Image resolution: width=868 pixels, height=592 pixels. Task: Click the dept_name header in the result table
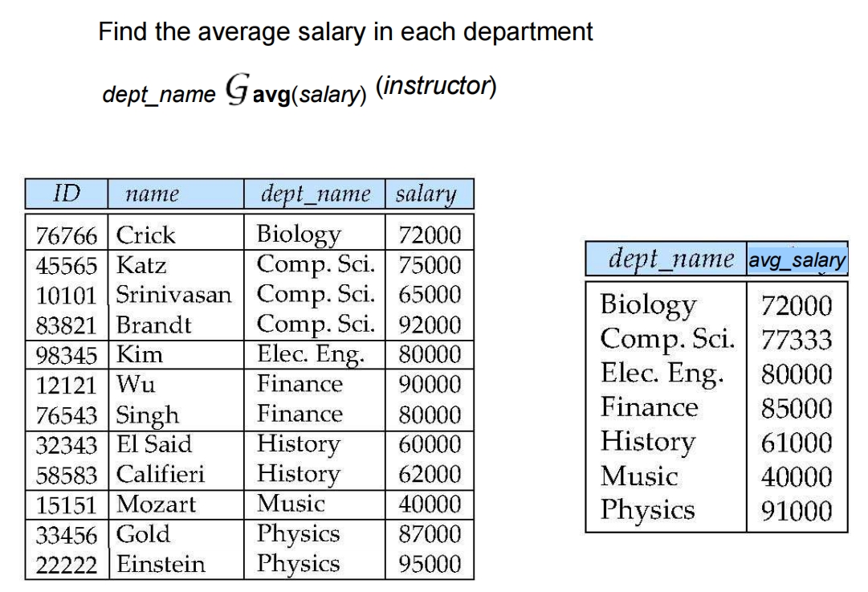point(672,259)
